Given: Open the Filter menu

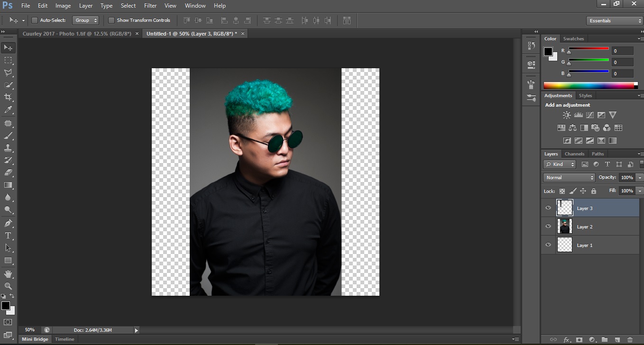Looking at the screenshot, I should [x=150, y=6].
